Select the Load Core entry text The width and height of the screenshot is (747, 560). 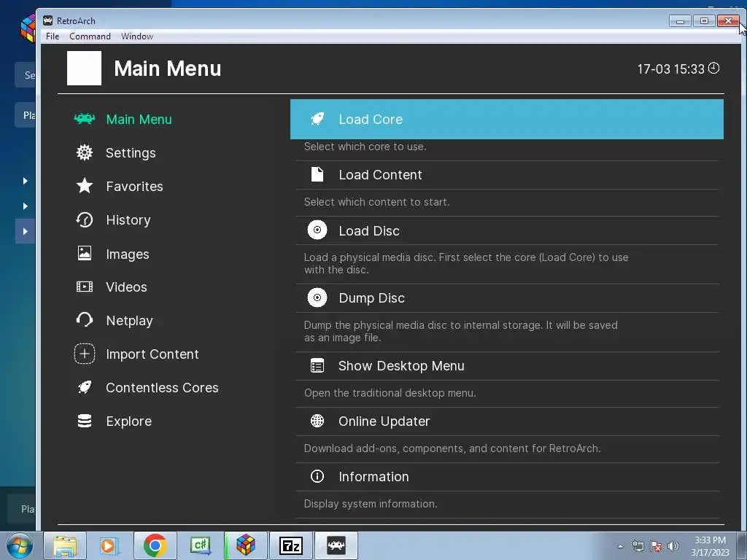point(371,120)
